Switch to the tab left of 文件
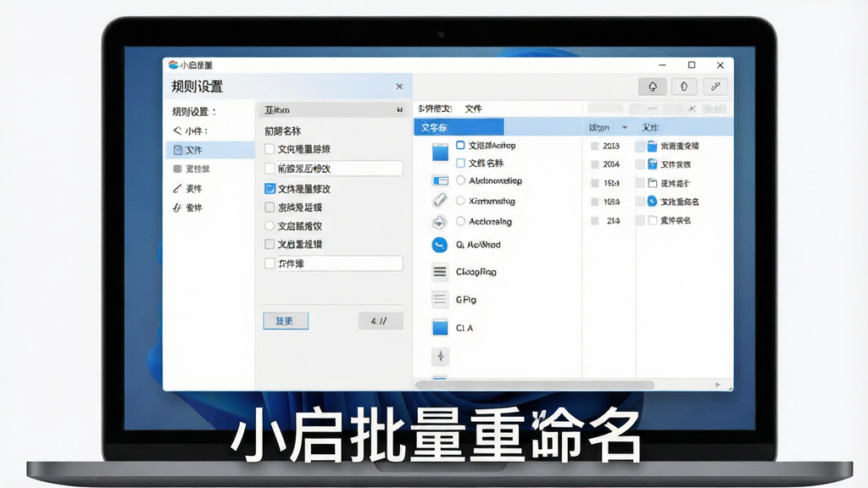The width and height of the screenshot is (868, 488). (x=435, y=108)
